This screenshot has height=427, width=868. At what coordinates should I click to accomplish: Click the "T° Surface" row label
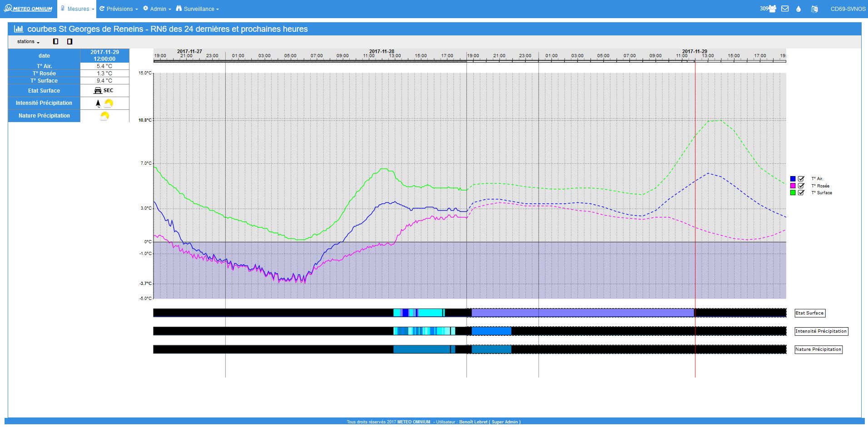(44, 81)
